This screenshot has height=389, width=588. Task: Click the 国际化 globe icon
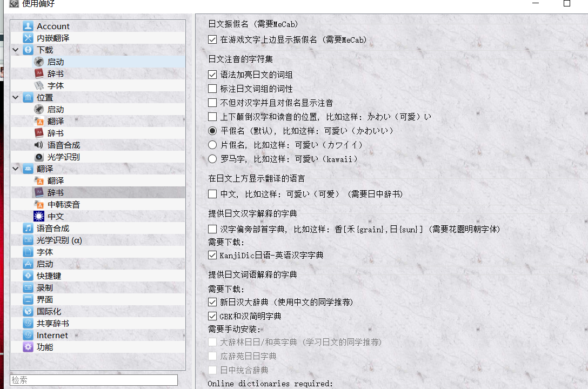[28, 311]
